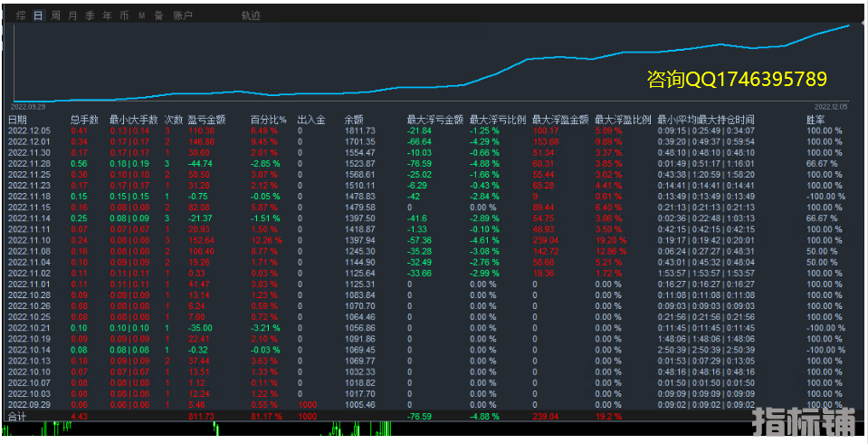Click the 余额 column header

(x=354, y=120)
